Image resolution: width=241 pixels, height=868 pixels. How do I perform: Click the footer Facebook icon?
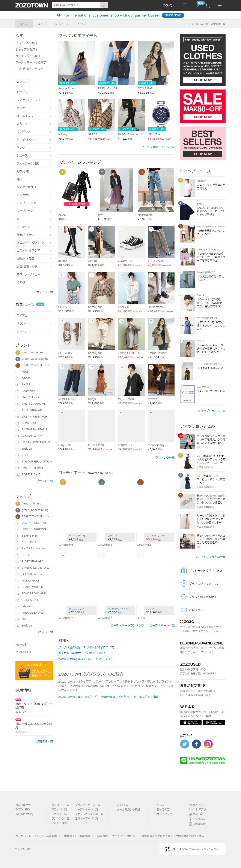tap(190, 819)
